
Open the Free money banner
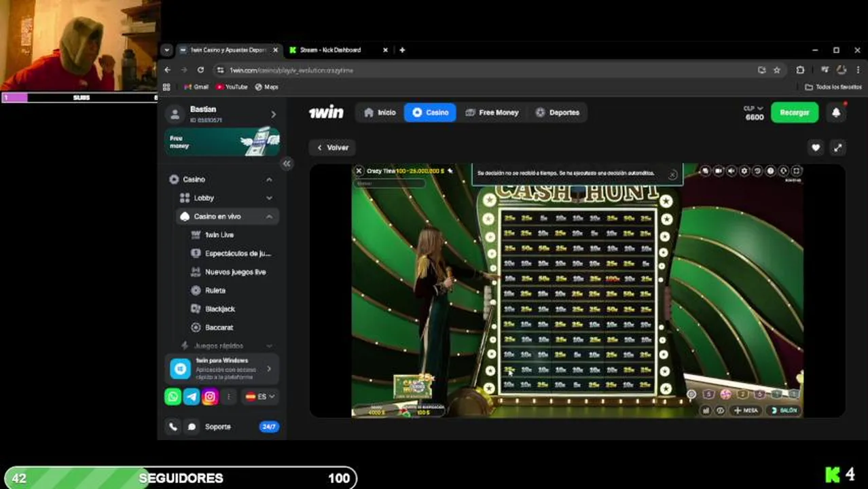pos(222,142)
